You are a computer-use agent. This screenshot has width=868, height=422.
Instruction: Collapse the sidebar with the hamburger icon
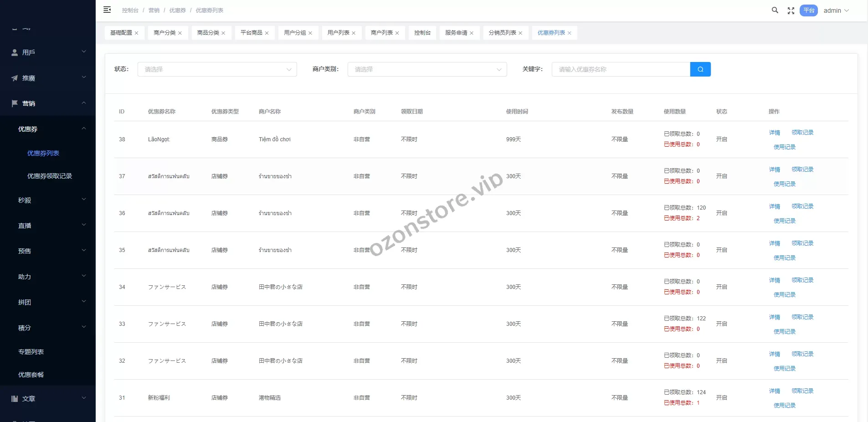pos(107,10)
